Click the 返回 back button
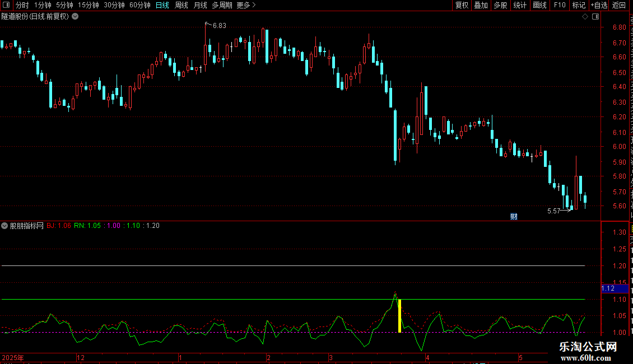Screen dimensions: 633x364 coord(618,5)
